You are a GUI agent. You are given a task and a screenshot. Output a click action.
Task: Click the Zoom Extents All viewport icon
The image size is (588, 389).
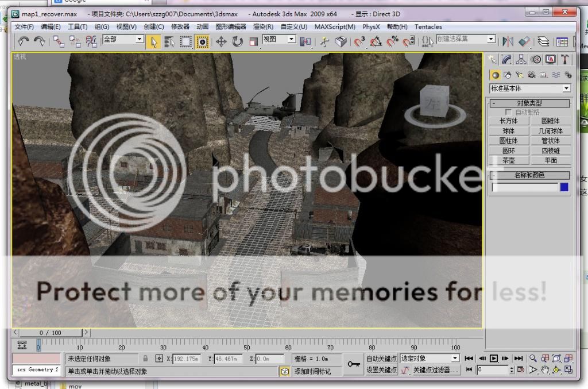[x=568, y=359]
